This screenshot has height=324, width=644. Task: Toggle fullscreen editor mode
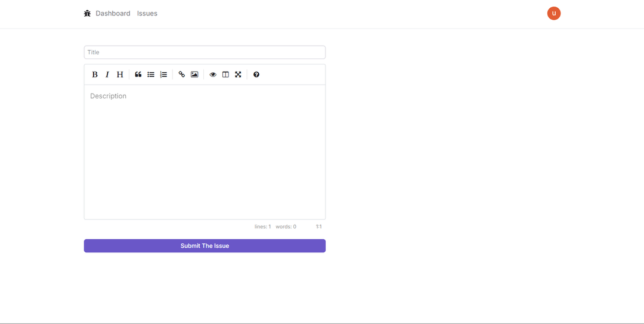click(238, 75)
